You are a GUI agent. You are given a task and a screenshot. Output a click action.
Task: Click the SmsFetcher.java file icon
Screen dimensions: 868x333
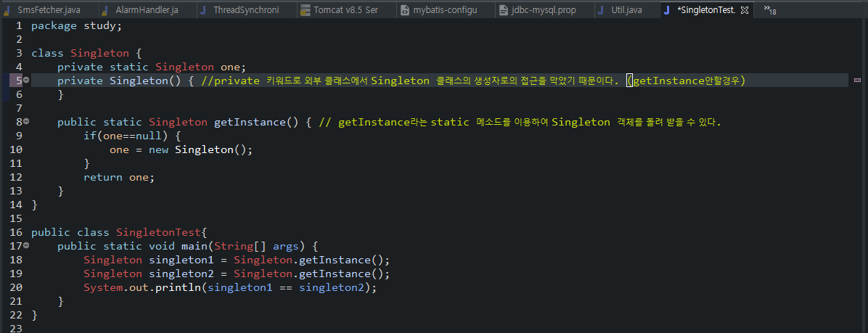[7, 10]
